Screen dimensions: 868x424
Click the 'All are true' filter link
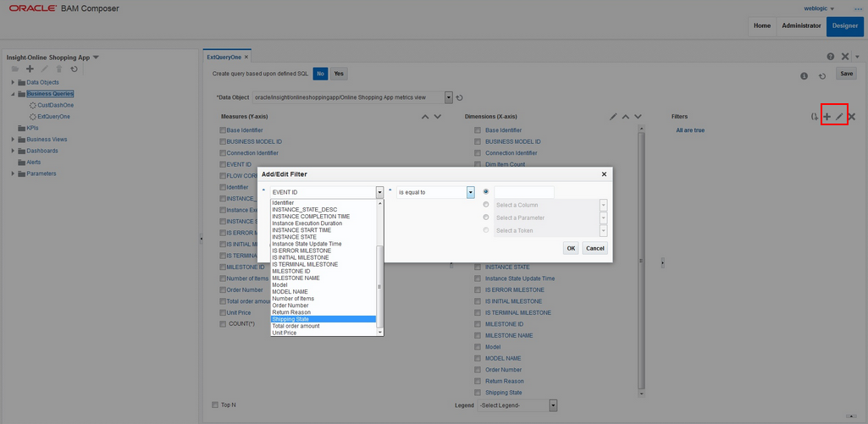tap(690, 130)
